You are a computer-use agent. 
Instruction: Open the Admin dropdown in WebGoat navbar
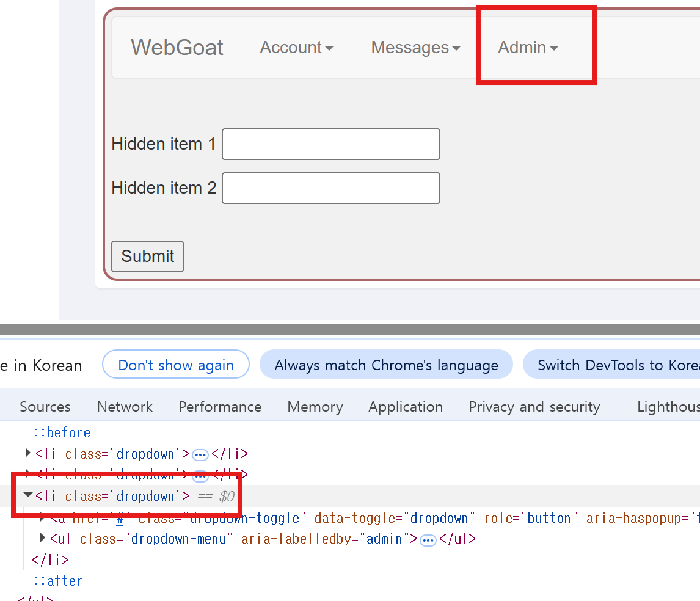(528, 47)
